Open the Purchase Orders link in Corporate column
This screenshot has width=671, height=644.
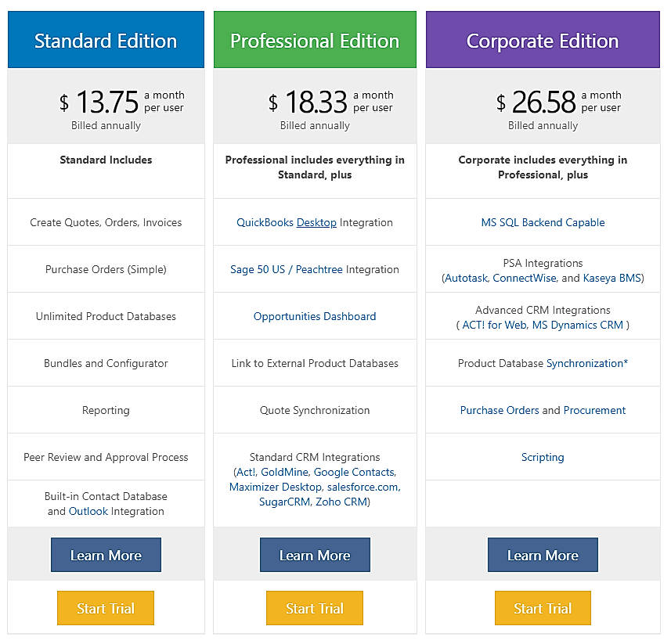[500, 411]
